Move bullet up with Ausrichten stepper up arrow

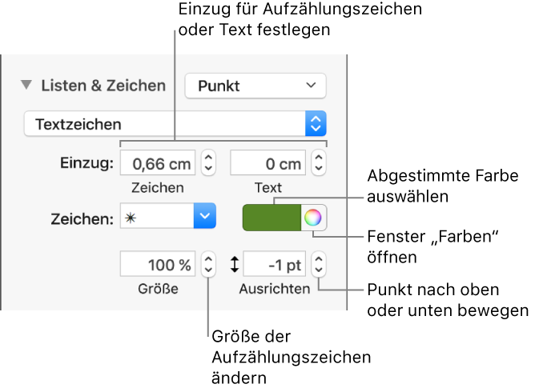(318, 258)
